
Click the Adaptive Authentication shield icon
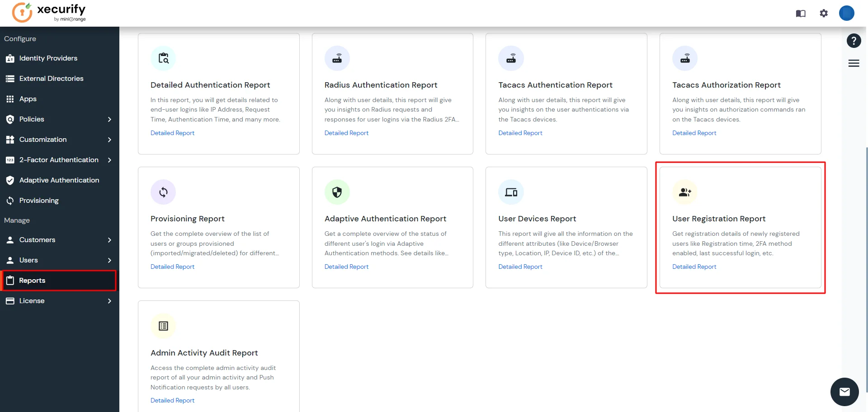click(10, 180)
